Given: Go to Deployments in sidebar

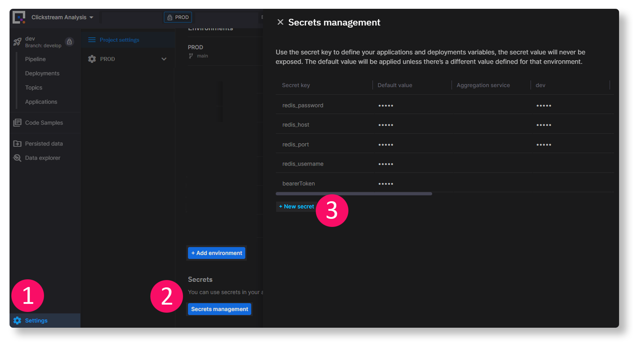Looking at the screenshot, I should click(x=42, y=73).
